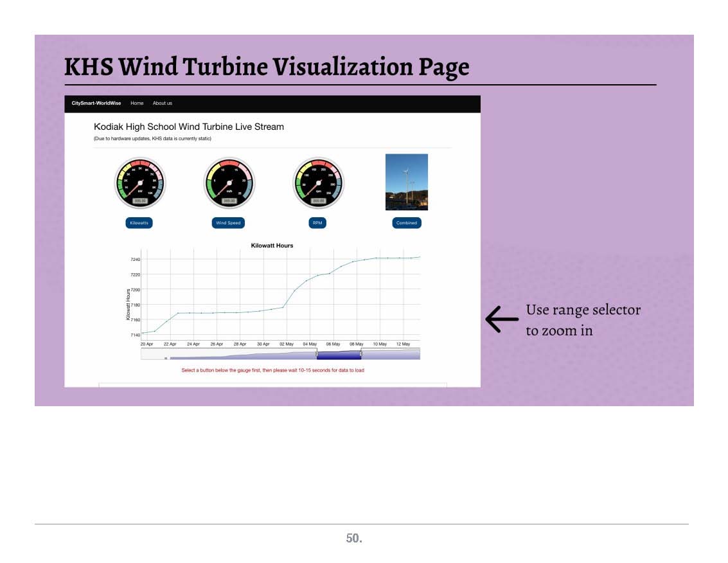Click the CitySmart-WorldWise brand link
Screen dimensions: 728x563
tap(96, 103)
